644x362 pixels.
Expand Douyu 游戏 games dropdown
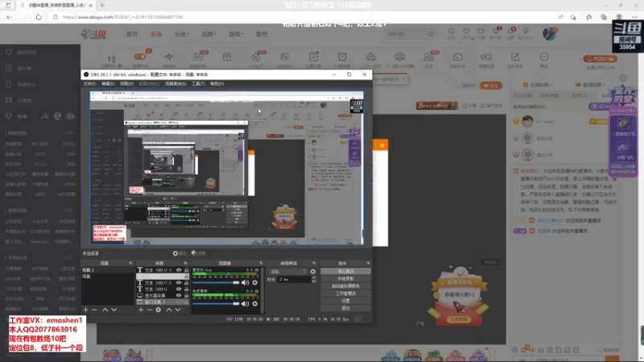(x=236, y=34)
